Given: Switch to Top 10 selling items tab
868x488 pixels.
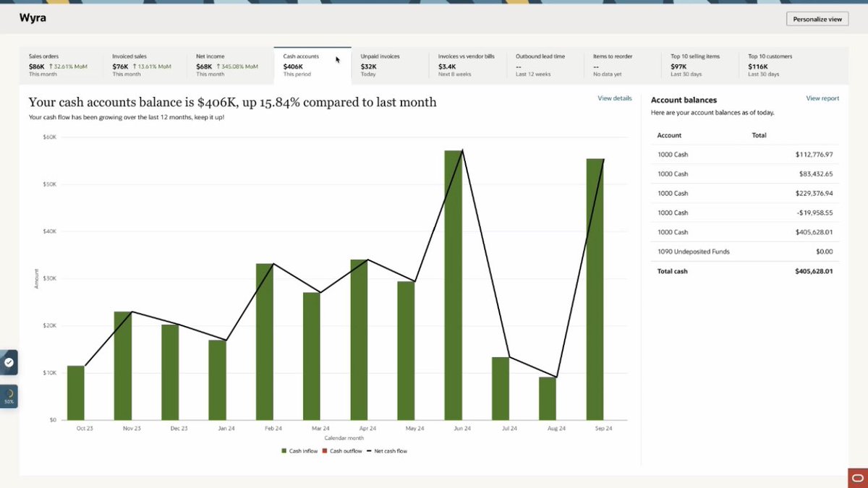Looking at the screenshot, I should point(700,65).
